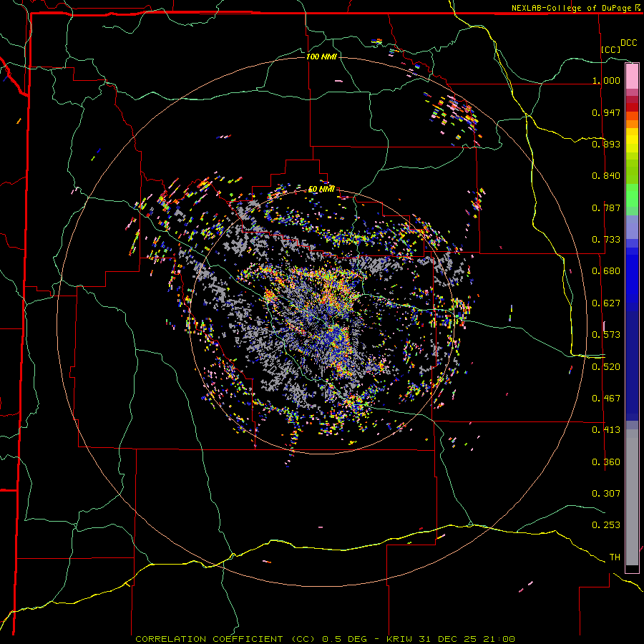Select the 0.520 legend value
This screenshot has width=644, height=644.
click(606, 367)
